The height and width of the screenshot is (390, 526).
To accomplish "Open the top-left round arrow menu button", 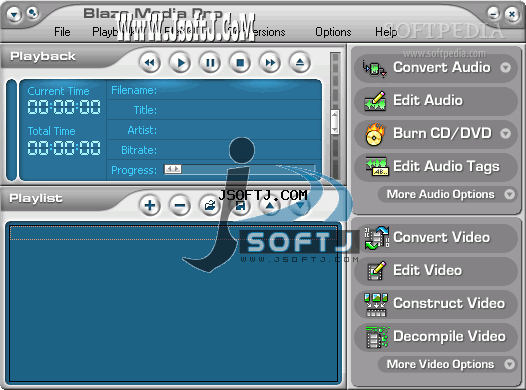I will (14, 14).
